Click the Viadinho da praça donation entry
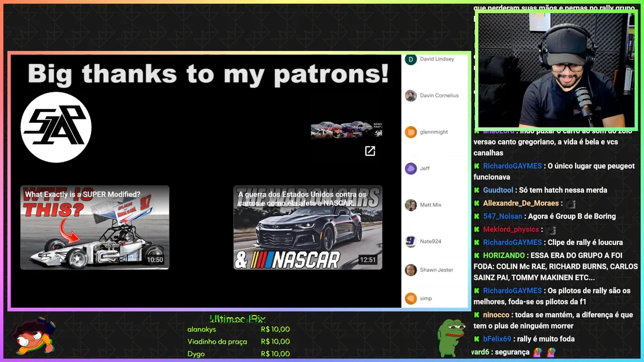The height and width of the screenshot is (362, 644). (x=238, y=341)
